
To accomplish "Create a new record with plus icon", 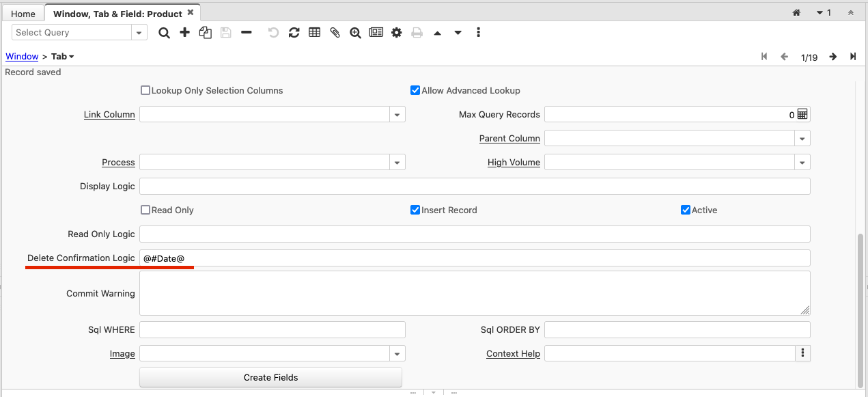I will coord(184,33).
